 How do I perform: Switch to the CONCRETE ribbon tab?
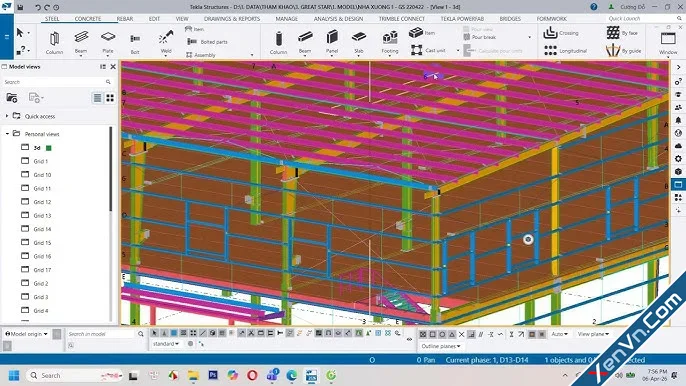tap(88, 19)
